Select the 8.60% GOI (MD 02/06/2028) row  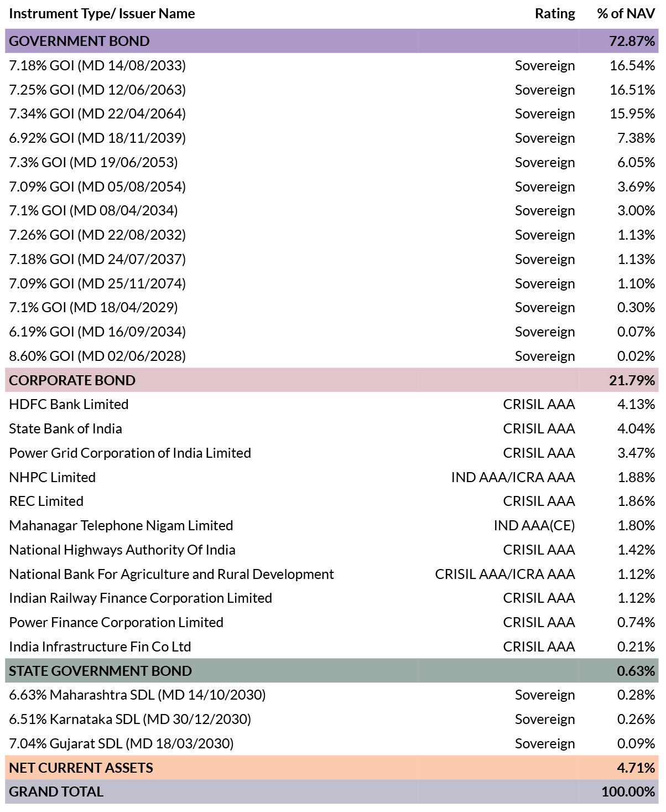tap(332, 356)
